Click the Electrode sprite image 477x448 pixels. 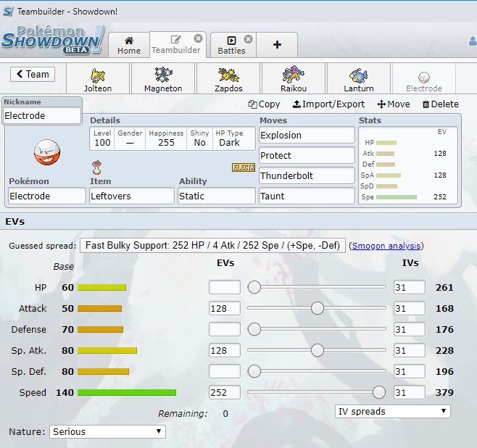pyautogui.click(x=47, y=152)
